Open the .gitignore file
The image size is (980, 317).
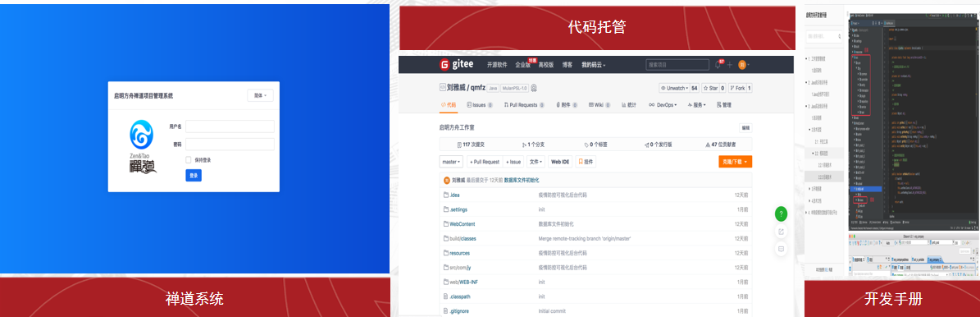point(459,310)
